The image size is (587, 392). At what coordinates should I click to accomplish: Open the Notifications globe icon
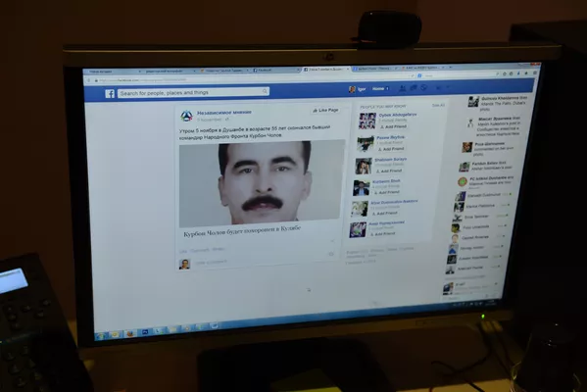pos(423,87)
